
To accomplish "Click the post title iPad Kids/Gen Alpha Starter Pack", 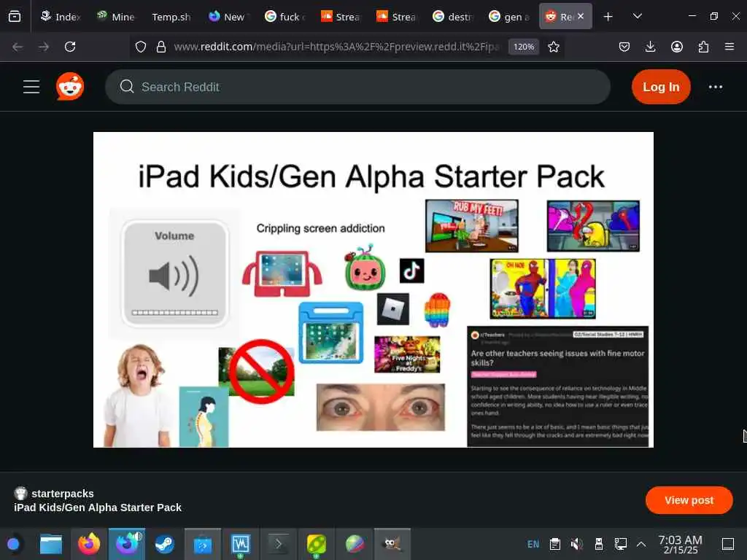I will click(98, 507).
